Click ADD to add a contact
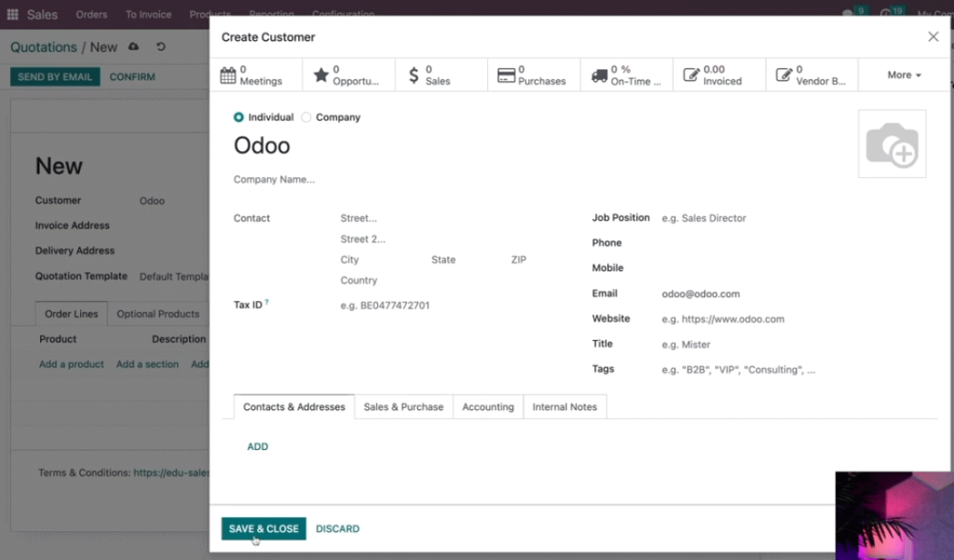 point(257,446)
